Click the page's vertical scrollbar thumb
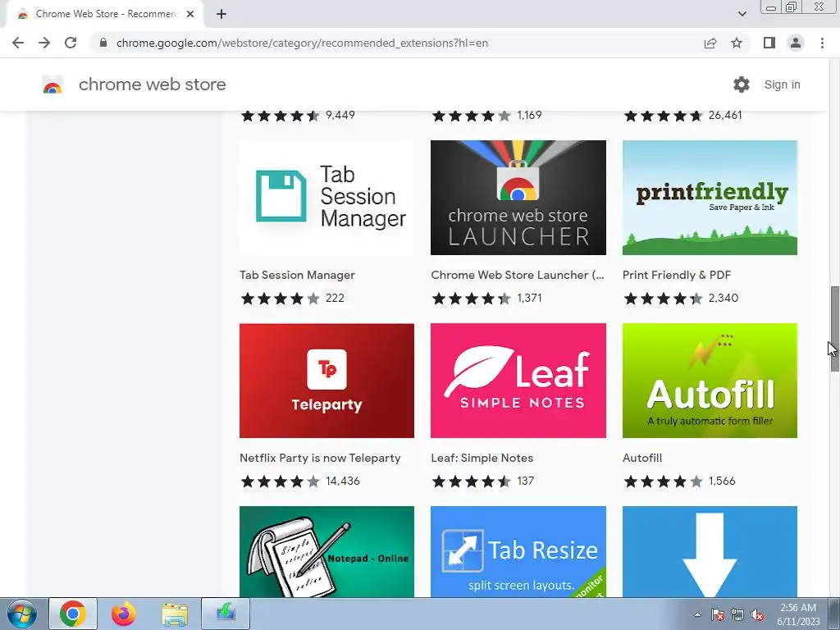Screen dimensions: 840x630 point(834,329)
